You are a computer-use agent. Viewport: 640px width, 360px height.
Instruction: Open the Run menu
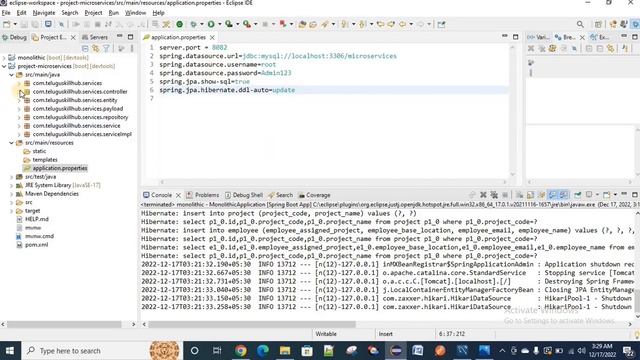(113, 13)
